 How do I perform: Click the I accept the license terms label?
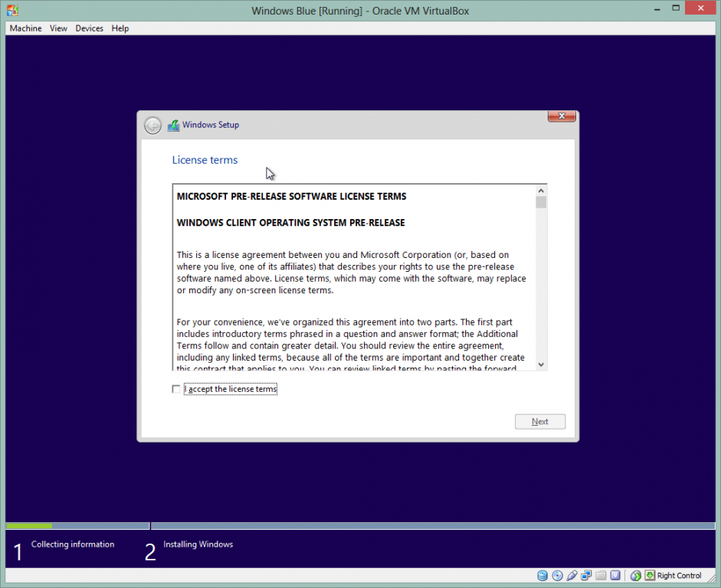231,389
